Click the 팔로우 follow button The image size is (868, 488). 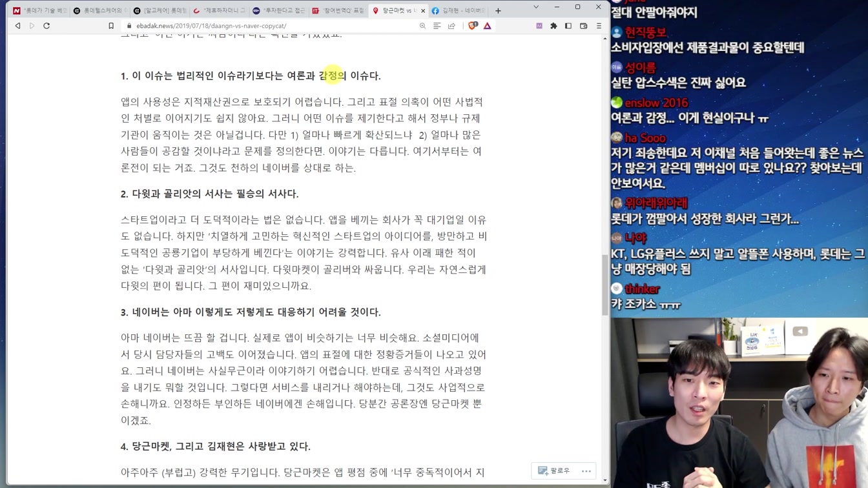click(x=554, y=471)
